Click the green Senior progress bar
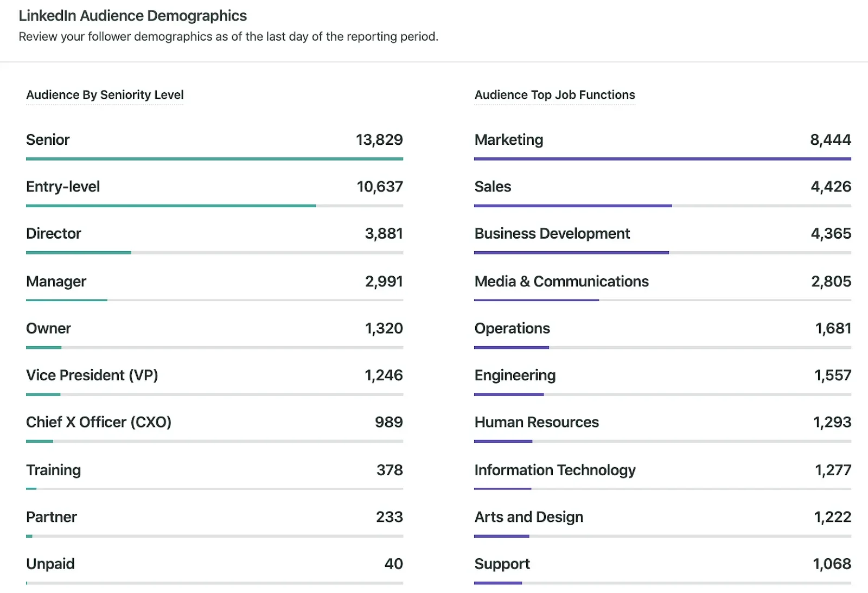 pos(215,158)
